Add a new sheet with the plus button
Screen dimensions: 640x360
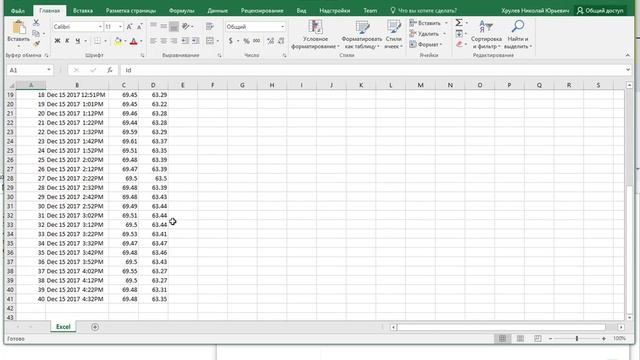[95, 327]
